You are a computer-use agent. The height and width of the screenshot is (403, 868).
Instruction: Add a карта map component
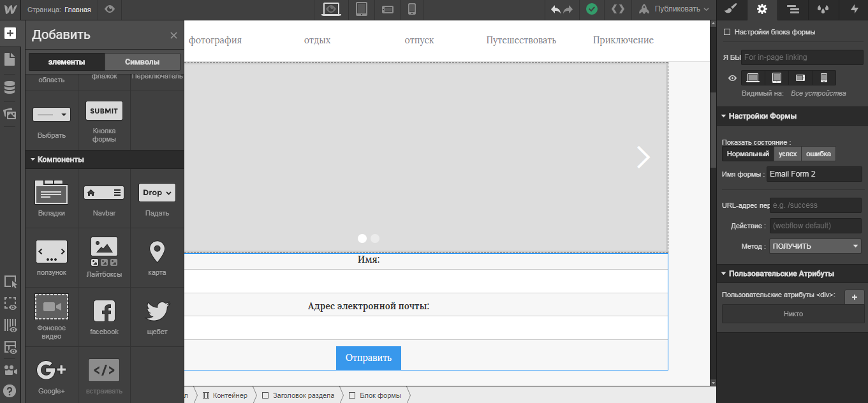157,258
